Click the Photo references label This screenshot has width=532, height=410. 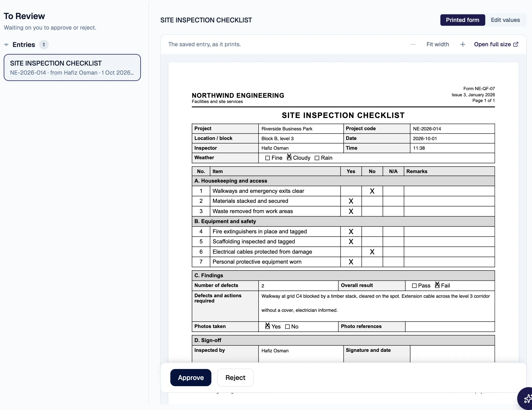tap(361, 326)
